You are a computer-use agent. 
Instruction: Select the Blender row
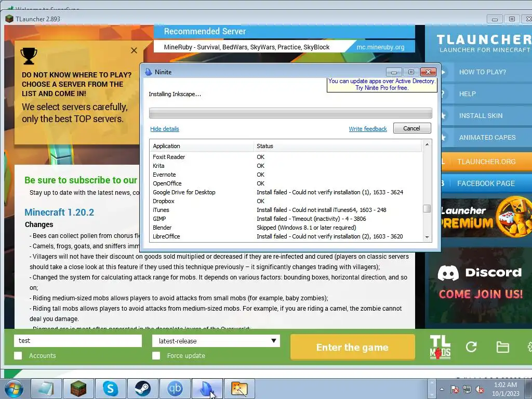point(286,228)
